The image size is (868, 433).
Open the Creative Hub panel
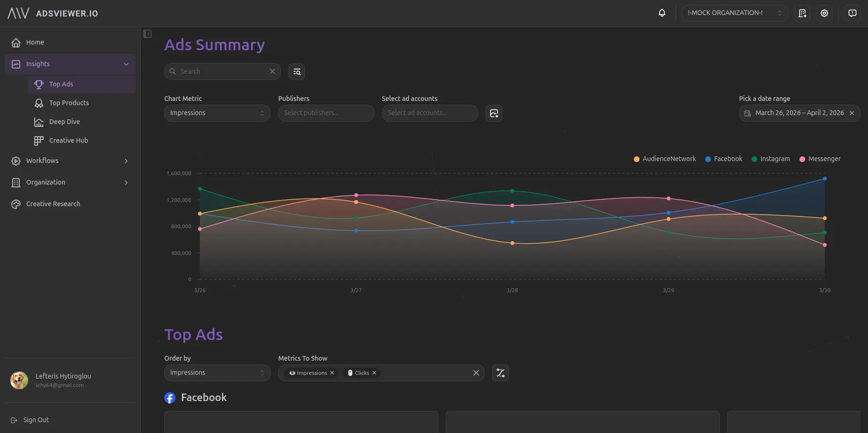click(x=69, y=140)
